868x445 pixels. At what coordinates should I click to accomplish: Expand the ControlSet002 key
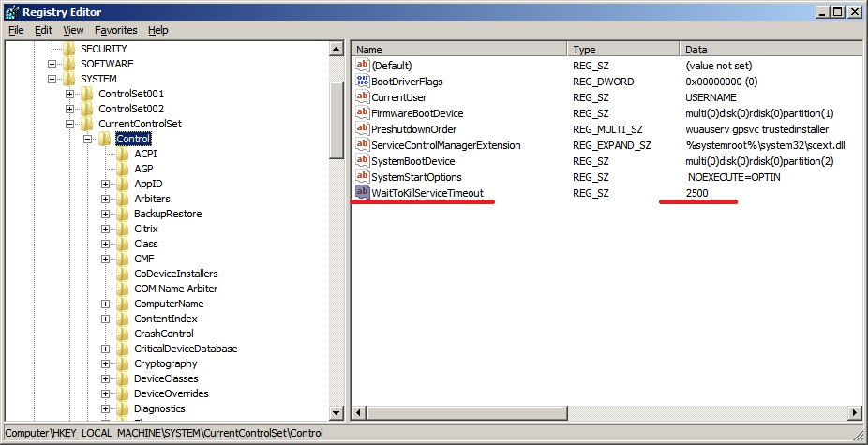pyautogui.click(x=69, y=109)
